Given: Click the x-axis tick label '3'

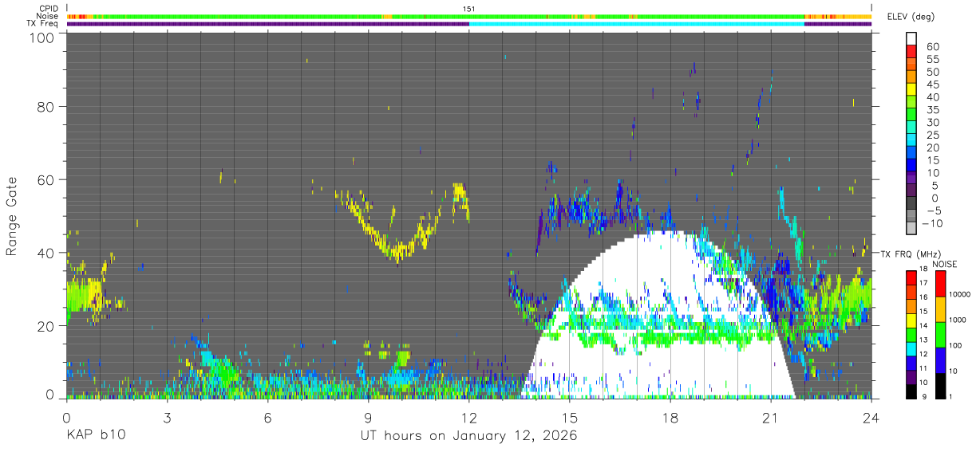Looking at the screenshot, I should [x=167, y=419].
